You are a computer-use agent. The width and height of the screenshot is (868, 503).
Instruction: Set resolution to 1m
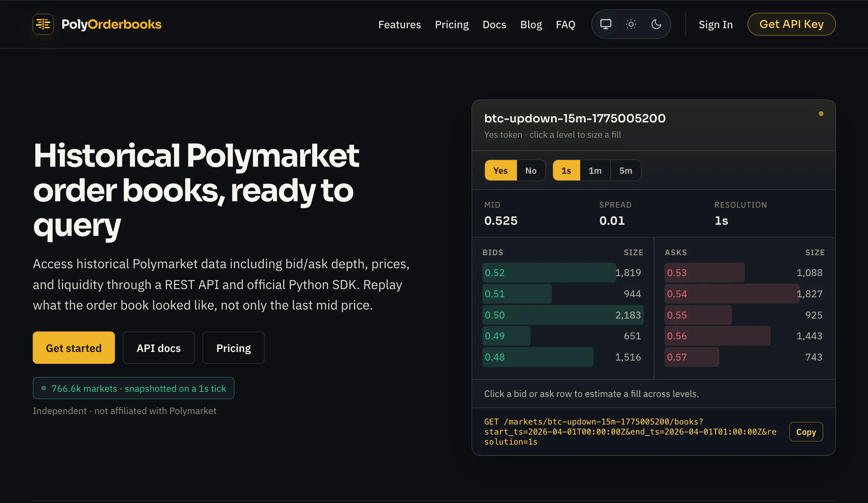[595, 170]
